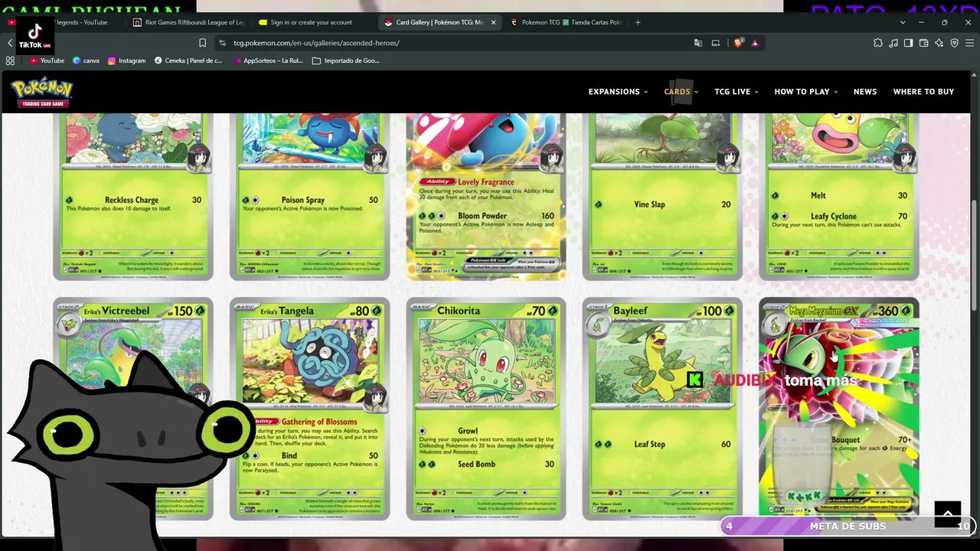980x551 pixels.
Task: Open Leo AI sparkle icon
Action: 939,43
